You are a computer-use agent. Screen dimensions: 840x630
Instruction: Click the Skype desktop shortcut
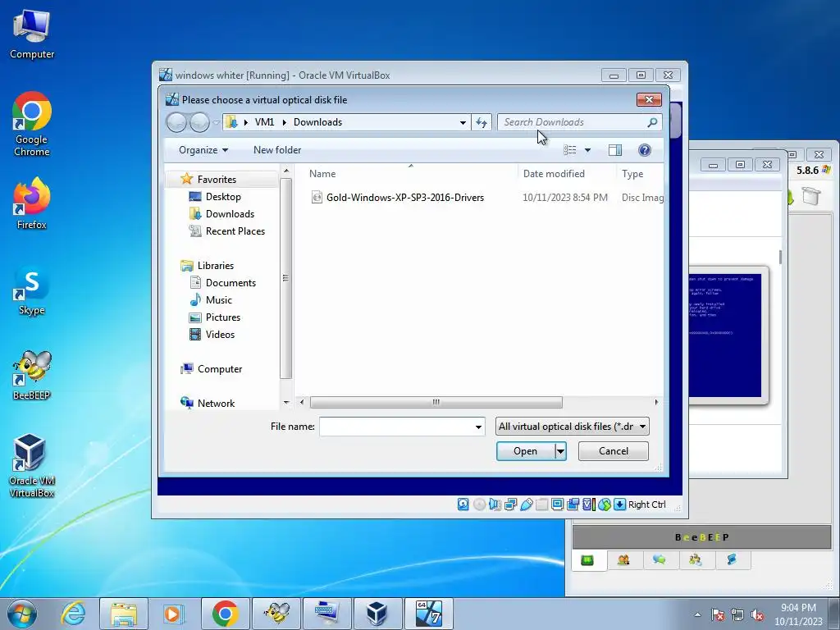(32, 291)
